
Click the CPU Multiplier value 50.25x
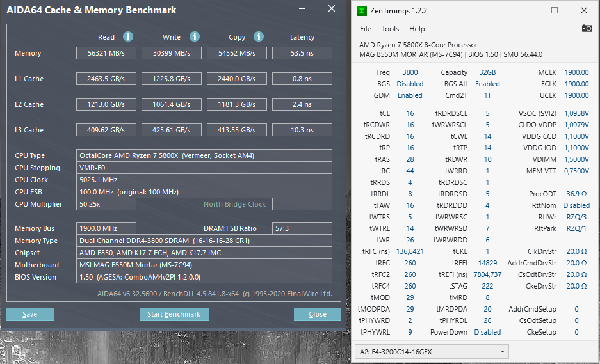[x=106, y=204]
